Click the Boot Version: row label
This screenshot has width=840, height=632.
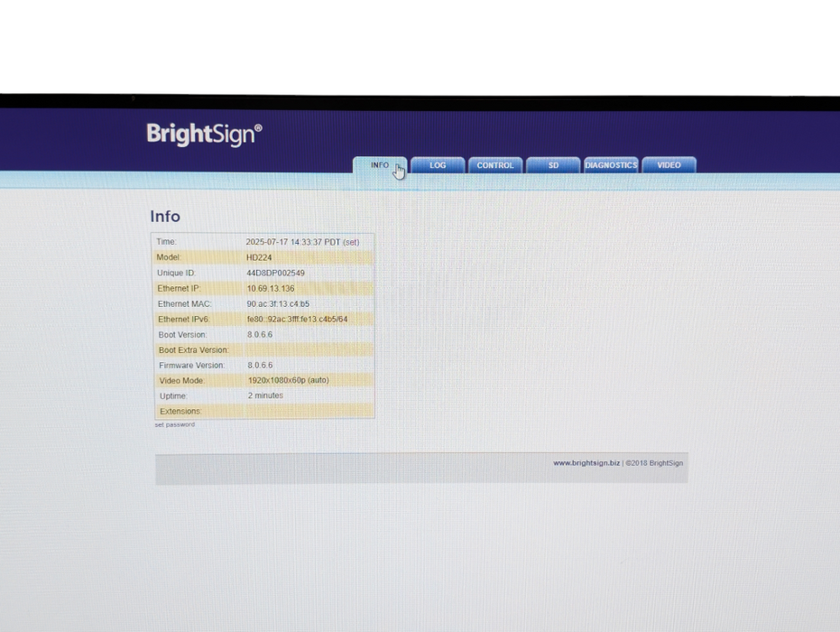pyautogui.click(x=182, y=334)
